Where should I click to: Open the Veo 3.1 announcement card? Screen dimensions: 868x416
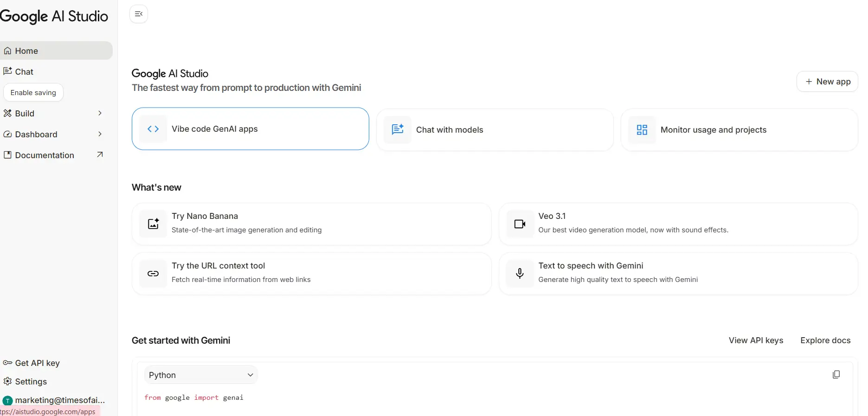pyautogui.click(x=678, y=224)
